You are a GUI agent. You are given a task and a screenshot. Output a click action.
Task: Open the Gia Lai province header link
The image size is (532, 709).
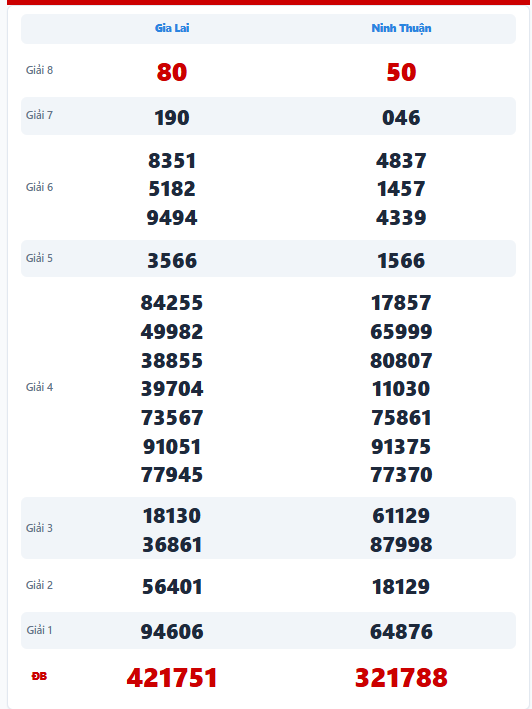pos(172,28)
